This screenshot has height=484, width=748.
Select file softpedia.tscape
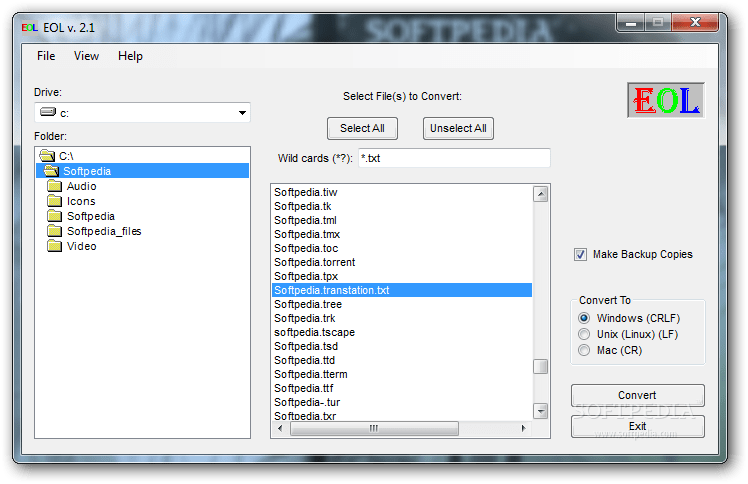(314, 332)
